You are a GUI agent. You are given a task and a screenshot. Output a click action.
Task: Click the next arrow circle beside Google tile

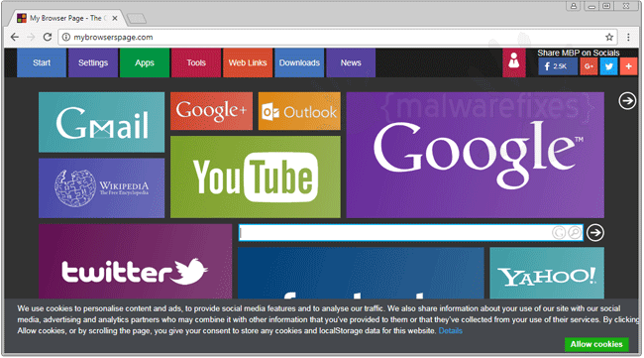pos(627,101)
